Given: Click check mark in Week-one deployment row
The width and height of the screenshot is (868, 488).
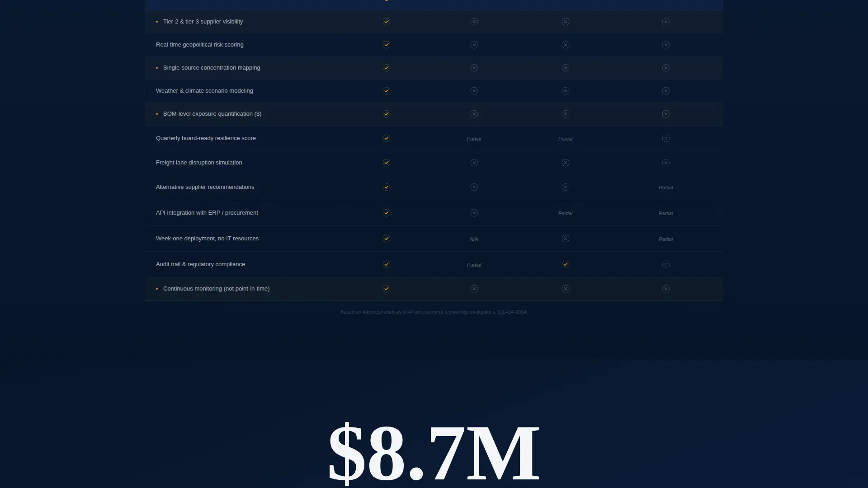Looking at the screenshot, I should pyautogui.click(x=387, y=239).
